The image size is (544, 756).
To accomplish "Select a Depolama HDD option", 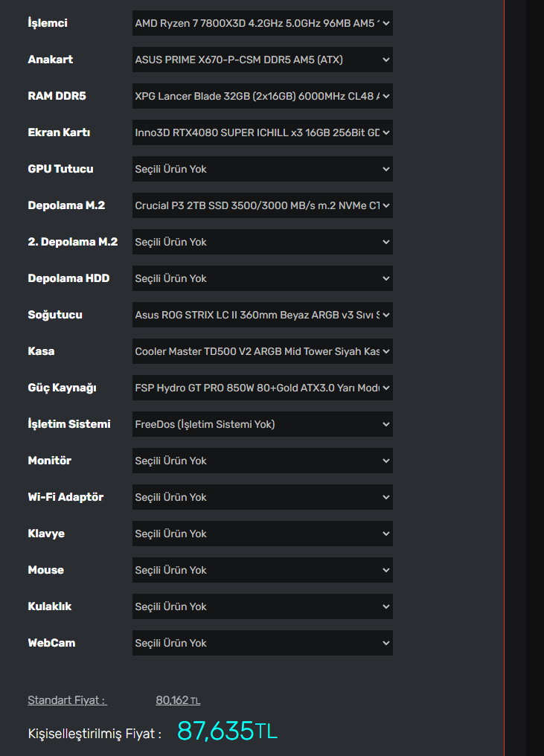I will [x=262, y=278].
